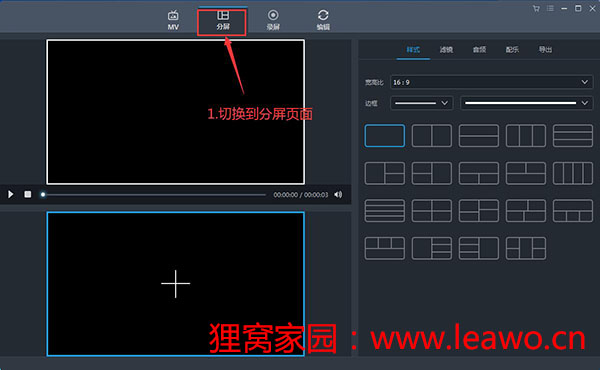Choose the two vertical columns layout
Image resolution: width=600 pixels, height=370 pixels.
click(x=432, y=135)
